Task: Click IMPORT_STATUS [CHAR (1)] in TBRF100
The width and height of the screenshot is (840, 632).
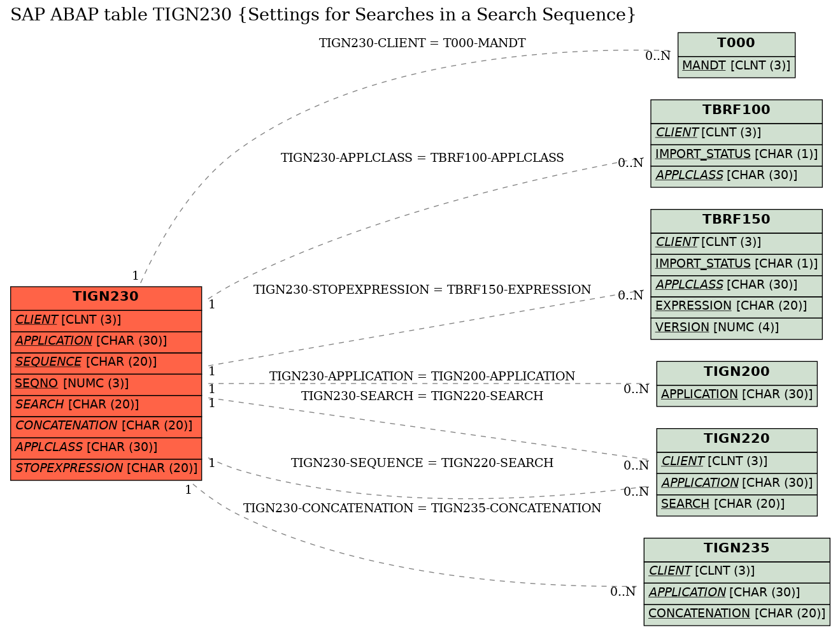Action: 736,155
